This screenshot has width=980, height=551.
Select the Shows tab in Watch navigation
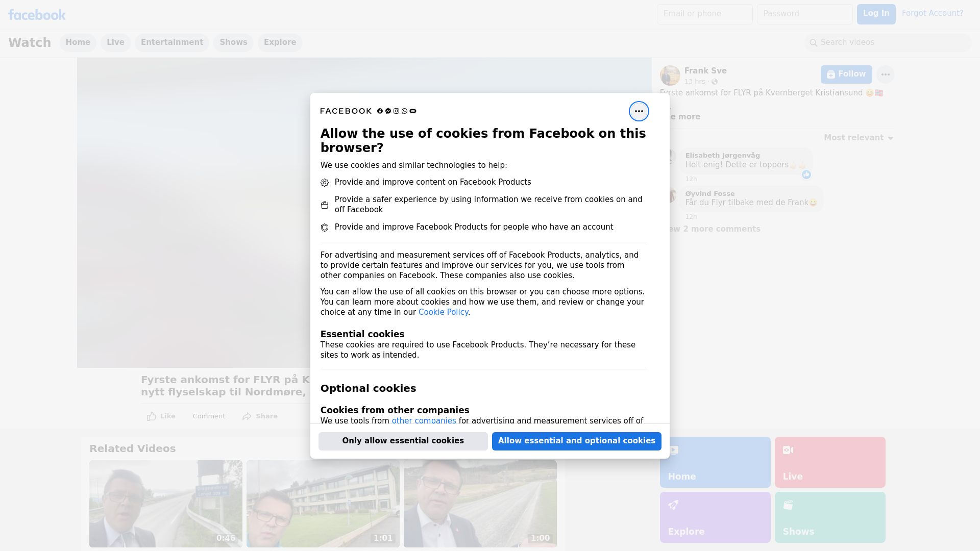pos(233,42)
